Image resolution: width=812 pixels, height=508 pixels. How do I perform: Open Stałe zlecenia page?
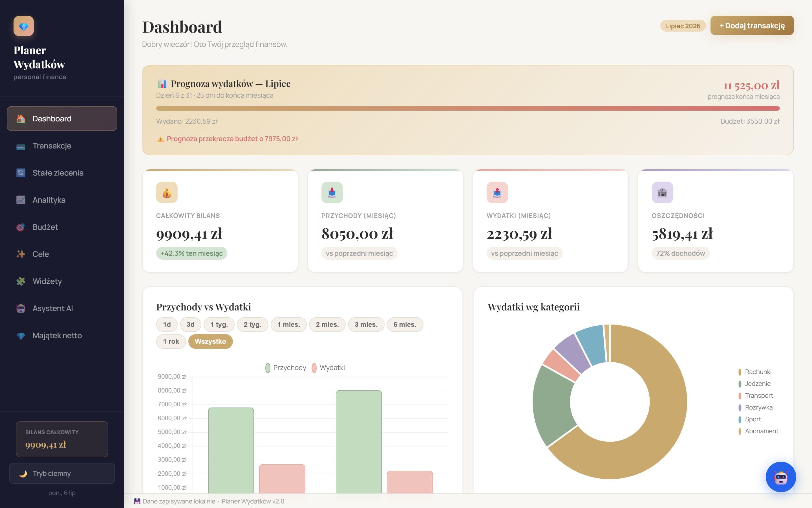coord(62,173)
